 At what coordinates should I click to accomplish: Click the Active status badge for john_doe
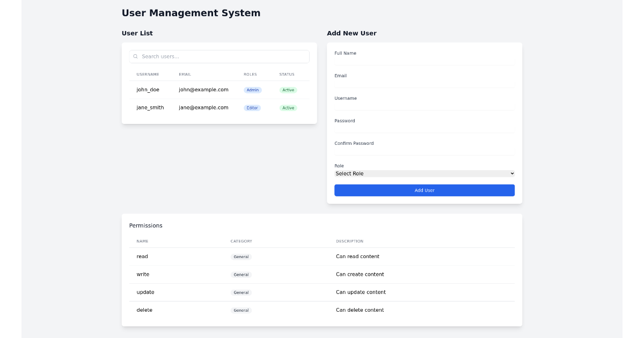288,90
